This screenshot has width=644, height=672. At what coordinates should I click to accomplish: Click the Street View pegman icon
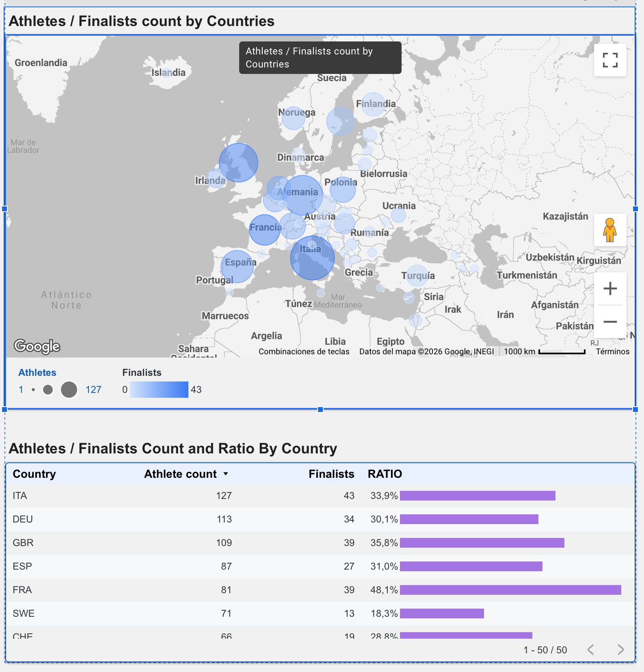(610, 230)
